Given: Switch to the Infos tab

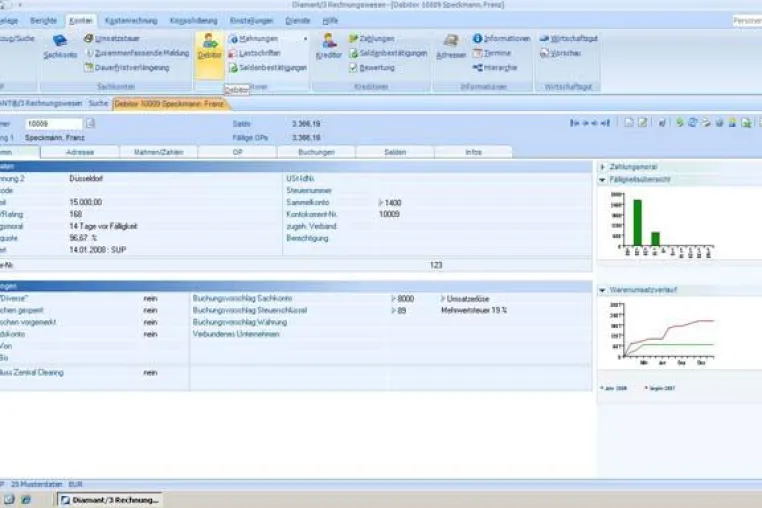Looking at the screenshot, I should [473, 152].
